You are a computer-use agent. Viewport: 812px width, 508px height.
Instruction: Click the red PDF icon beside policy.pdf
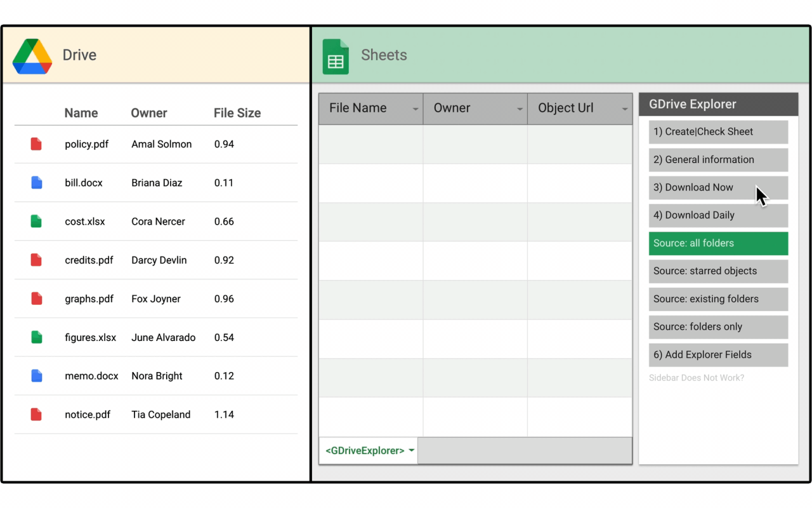pyautogui.click(x=36, y=144)
